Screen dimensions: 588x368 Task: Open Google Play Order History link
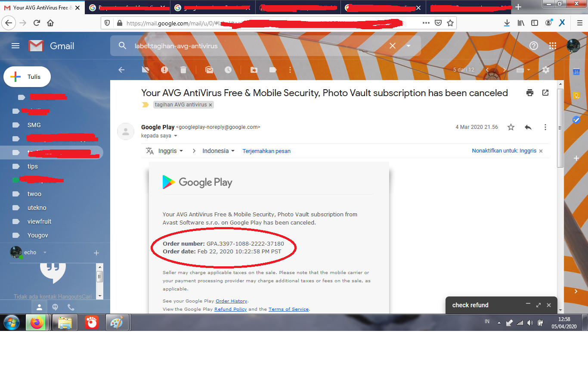232,301
